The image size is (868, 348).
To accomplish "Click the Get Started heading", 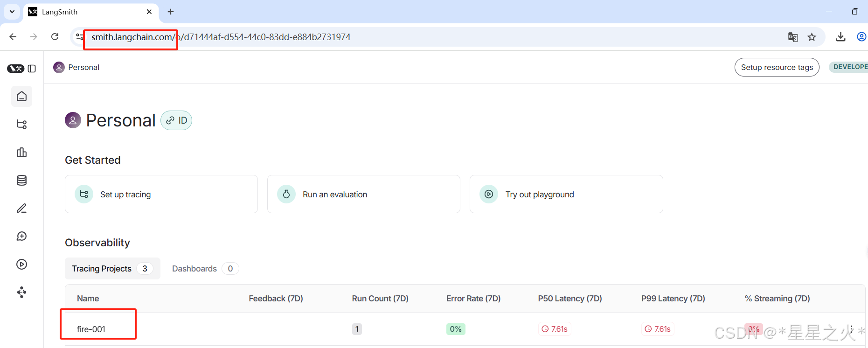I will tap(93, 160).
